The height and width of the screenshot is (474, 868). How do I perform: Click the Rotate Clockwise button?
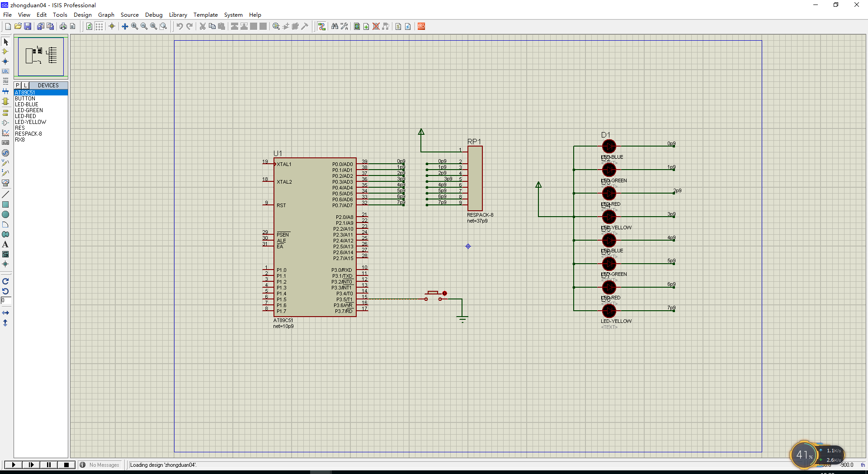click(5, 281)
